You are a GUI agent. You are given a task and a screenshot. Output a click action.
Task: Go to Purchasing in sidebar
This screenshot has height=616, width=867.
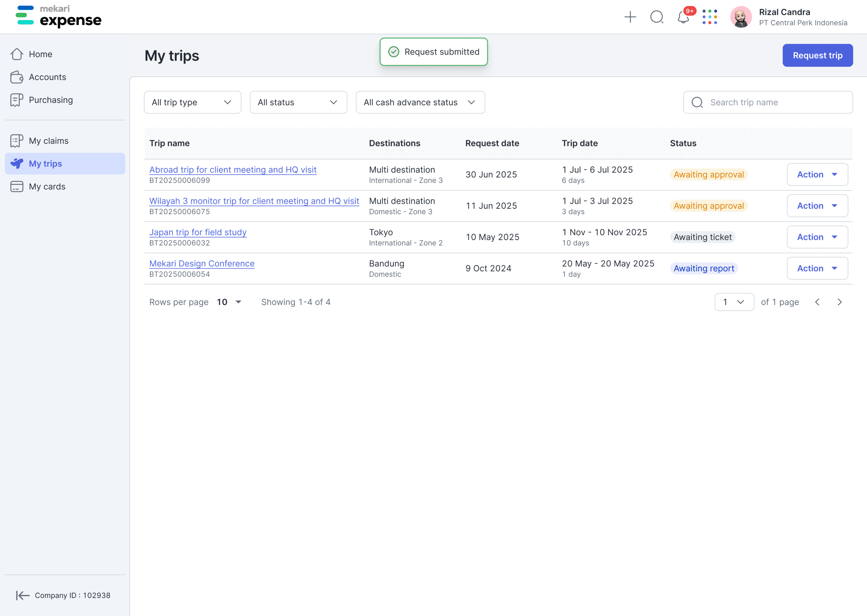(51, 100)
